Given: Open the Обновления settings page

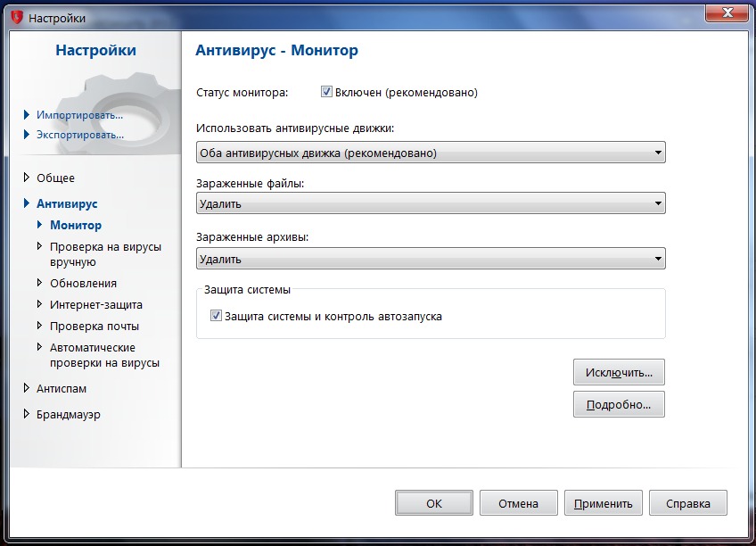Looking at the screenshot, I should tap(84, 283).
